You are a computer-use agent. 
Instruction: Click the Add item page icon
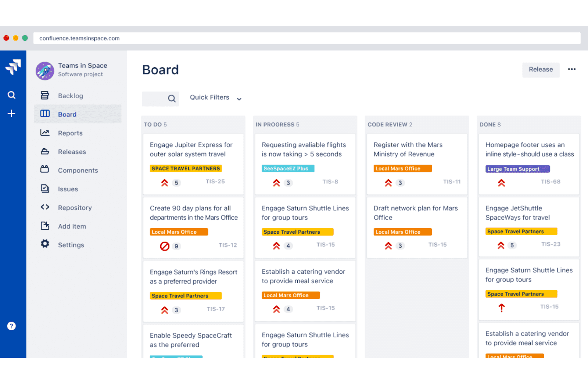coord(44,226)
